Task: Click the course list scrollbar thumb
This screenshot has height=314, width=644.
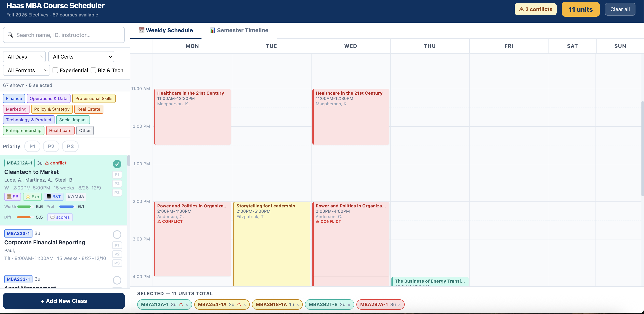Action: pyautogui.click(x=128, y=160)
